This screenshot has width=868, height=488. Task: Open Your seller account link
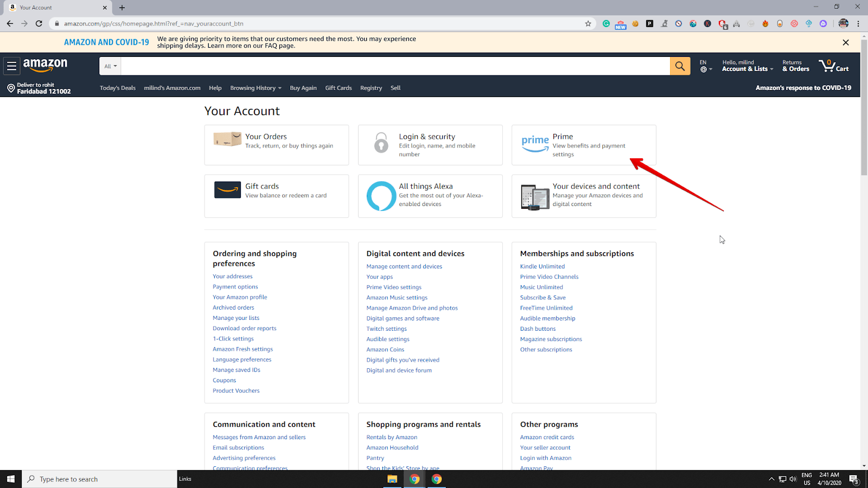(545, 447)
